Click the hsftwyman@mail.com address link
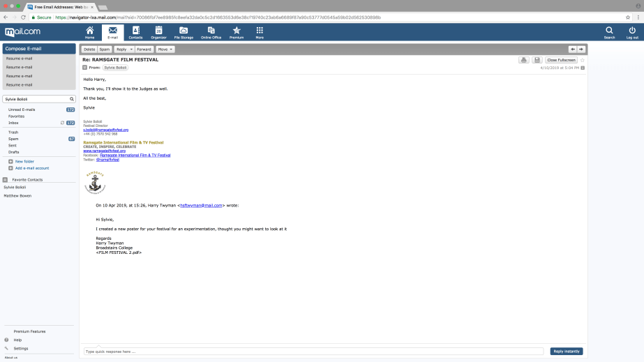Image resolution: width=644 pixels, height=362 pixels. pos(201,205)
